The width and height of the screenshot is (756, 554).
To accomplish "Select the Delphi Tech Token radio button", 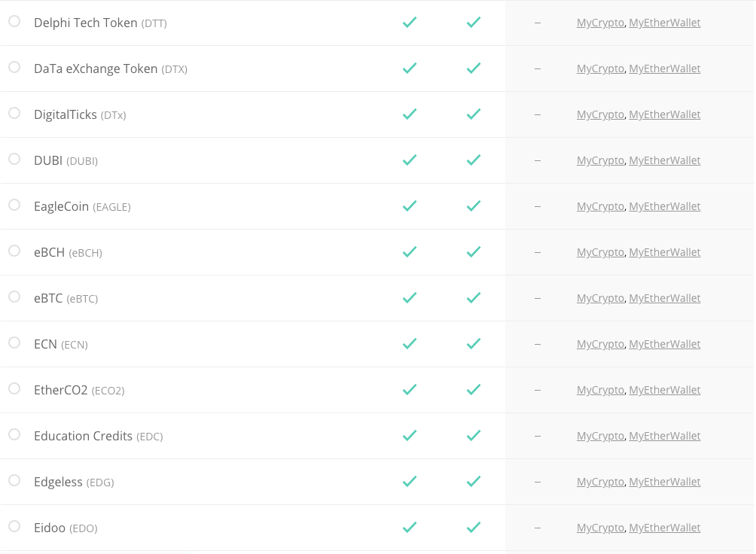I will [14, 21].
